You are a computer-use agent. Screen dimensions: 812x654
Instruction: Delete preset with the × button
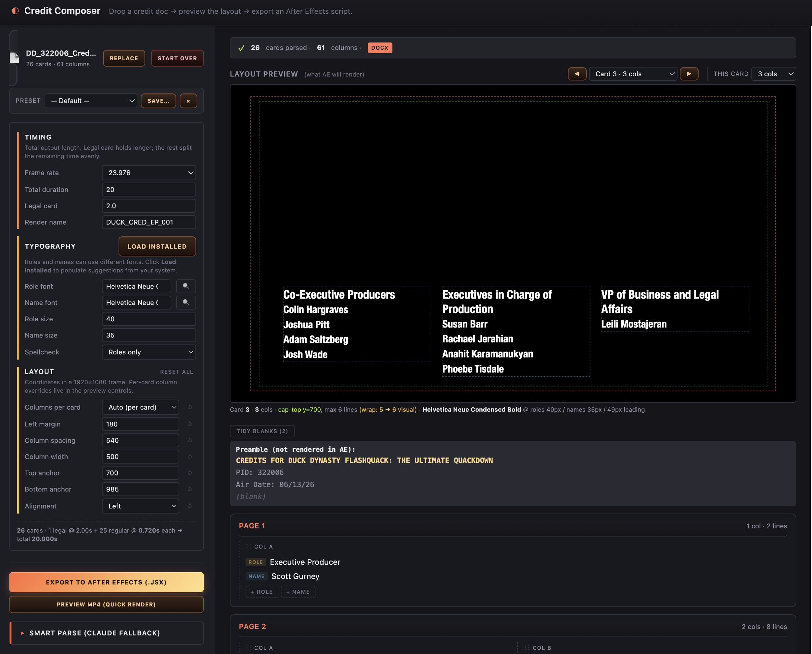click(x=188, y=101)
